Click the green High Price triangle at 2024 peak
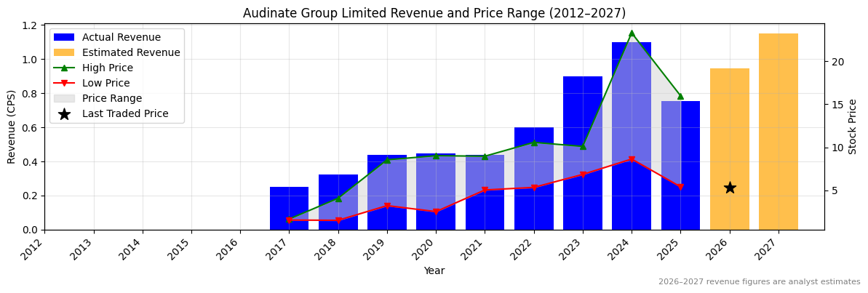868x293 pixels. (x=632, y=33)
